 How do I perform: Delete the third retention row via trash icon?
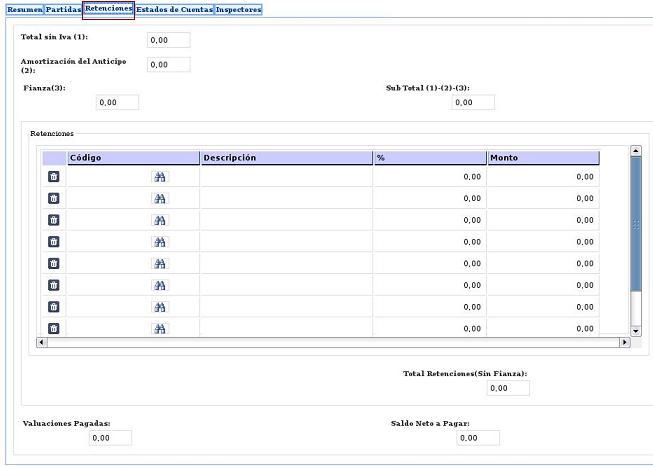point(54,219)
